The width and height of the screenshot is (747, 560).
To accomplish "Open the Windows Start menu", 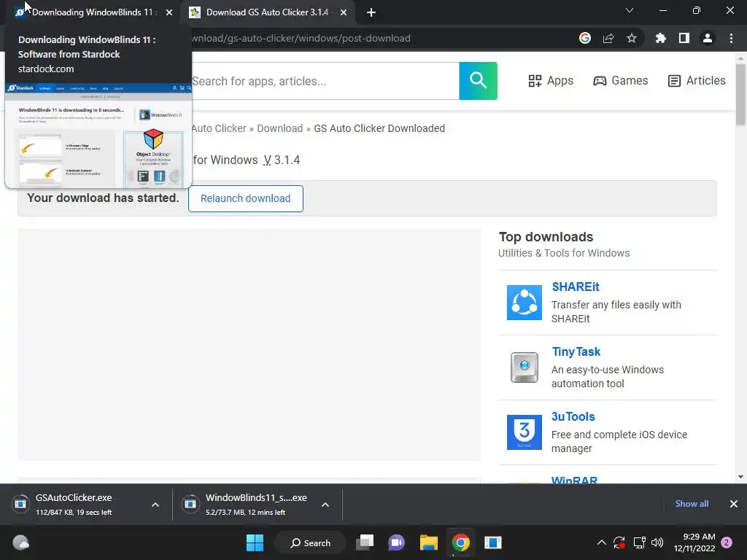I will click(x=255, y=542).
